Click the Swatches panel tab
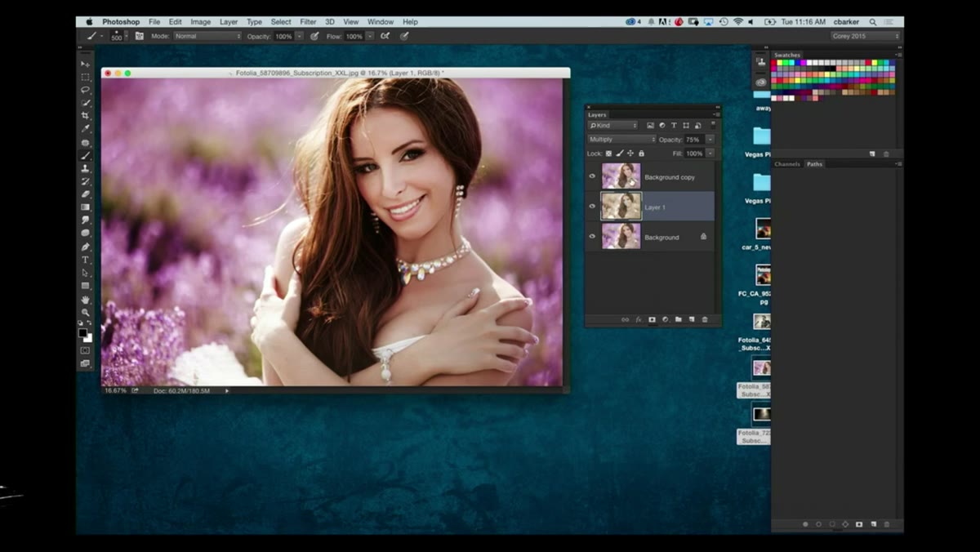This screenshot has width=980, height=552. click(787, 55)
